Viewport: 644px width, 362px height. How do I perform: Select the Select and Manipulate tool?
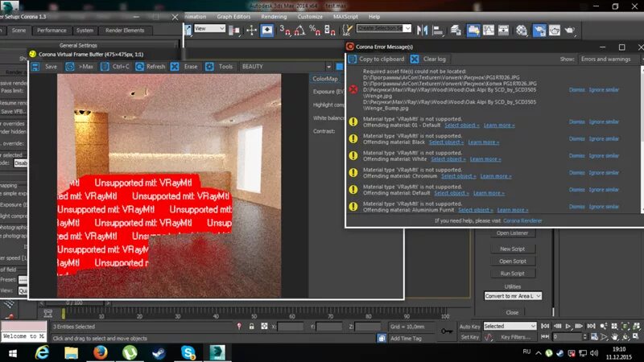[x=251, y=30]
